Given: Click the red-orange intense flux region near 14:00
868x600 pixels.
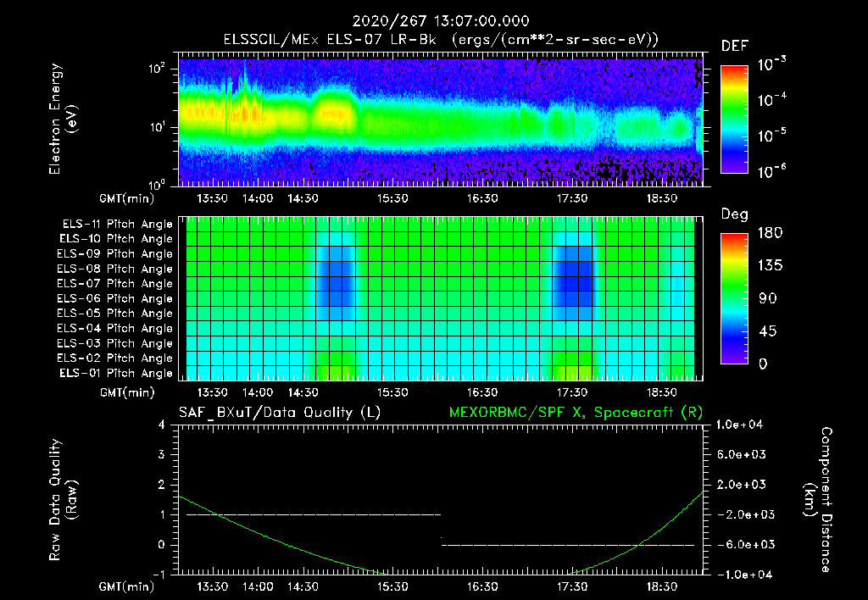Looking at the screenshot, I should point(245,114).
